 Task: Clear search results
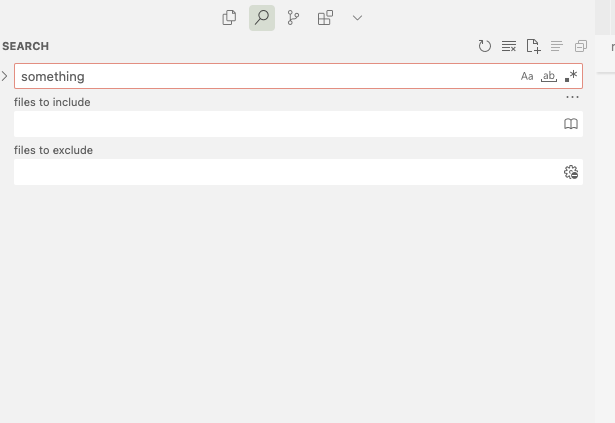509,46
